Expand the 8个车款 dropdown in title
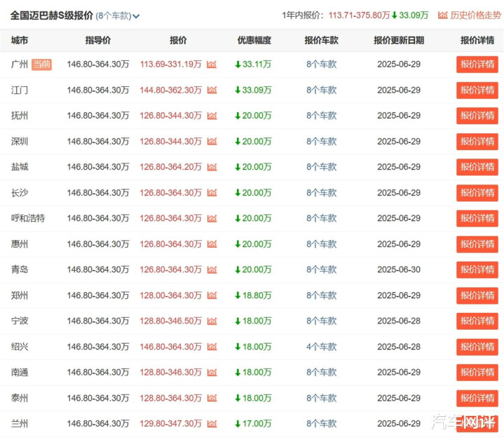504x440 pixels. click(118, 15)
